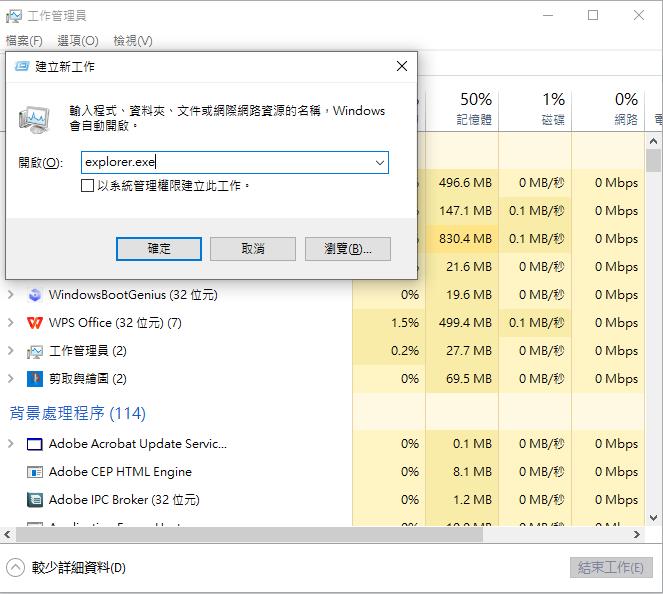Click the 結束工作(E) button
The width and height of the screenshot is (663, 594).
click(611, 567)
